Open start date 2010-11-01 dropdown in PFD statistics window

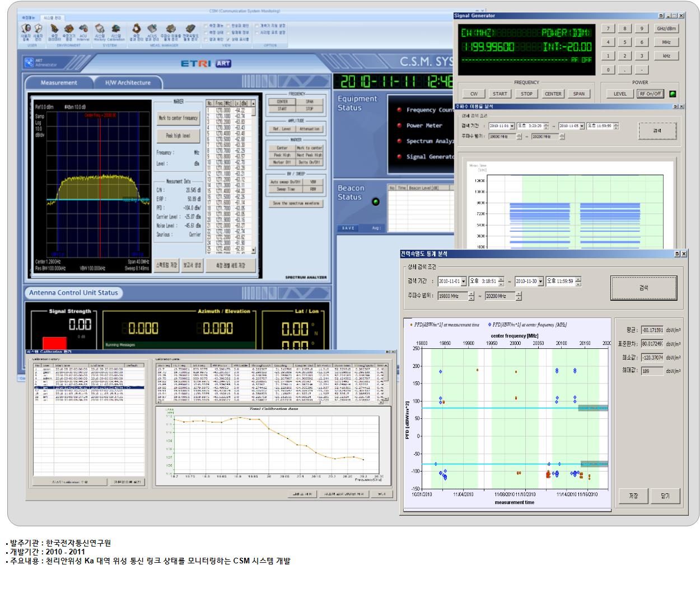pos(464,282)
